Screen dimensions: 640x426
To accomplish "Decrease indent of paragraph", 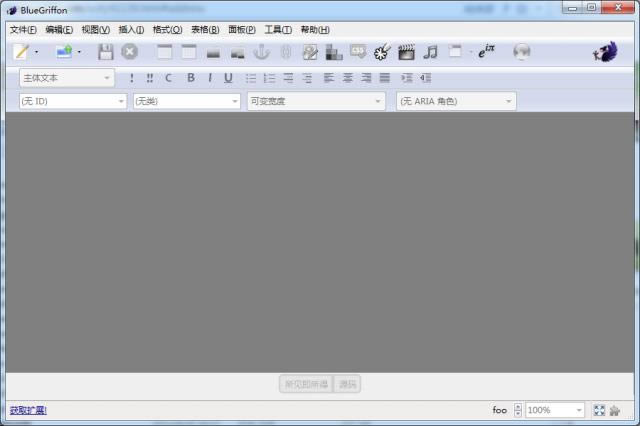I will pos(425,78).
